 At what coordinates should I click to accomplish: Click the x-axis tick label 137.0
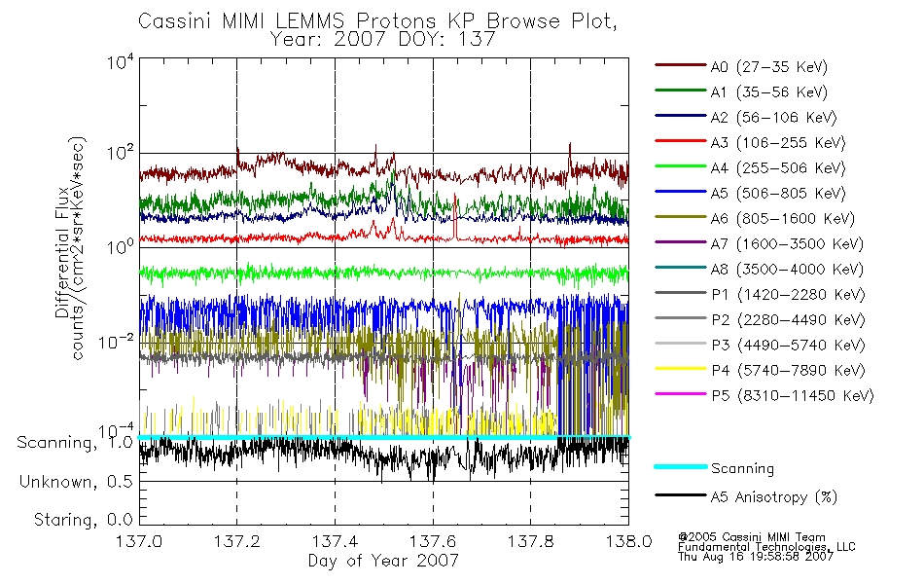(139, 541)
